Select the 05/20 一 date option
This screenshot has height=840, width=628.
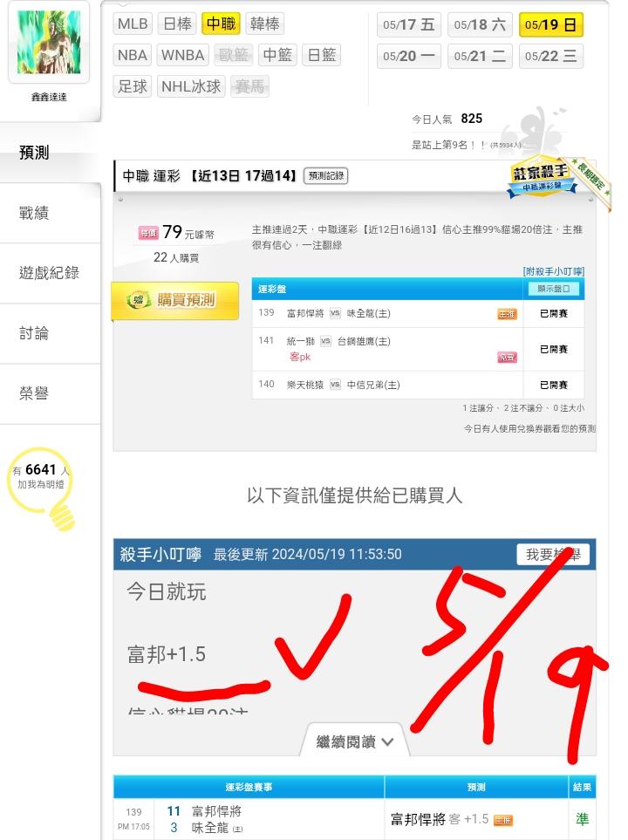pyautogui.click(x=408, y=56)
